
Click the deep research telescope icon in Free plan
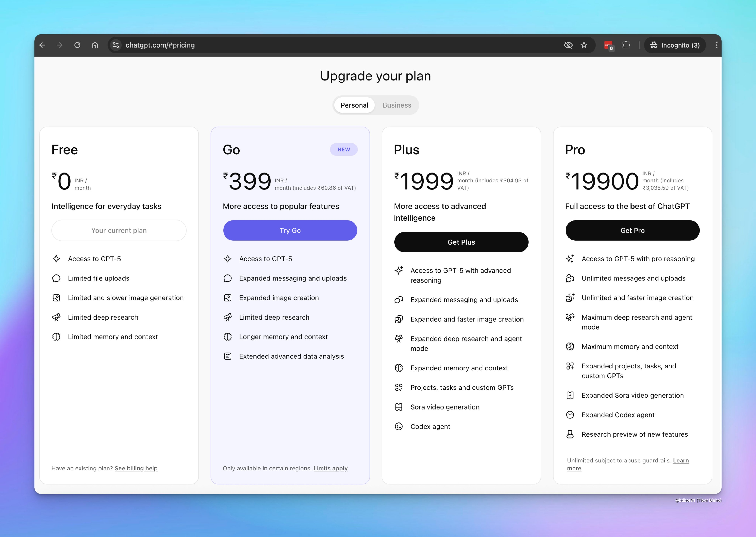pos(57,317)
